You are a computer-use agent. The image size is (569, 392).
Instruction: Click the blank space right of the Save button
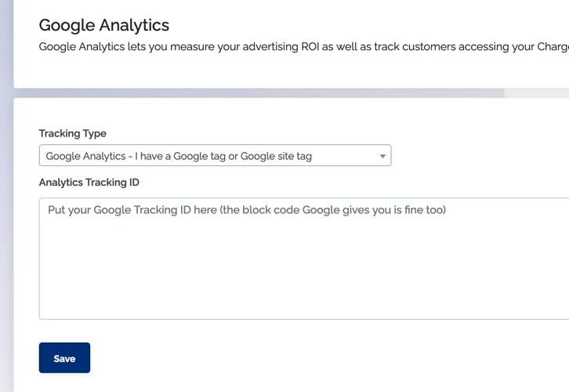click(327, 358)
